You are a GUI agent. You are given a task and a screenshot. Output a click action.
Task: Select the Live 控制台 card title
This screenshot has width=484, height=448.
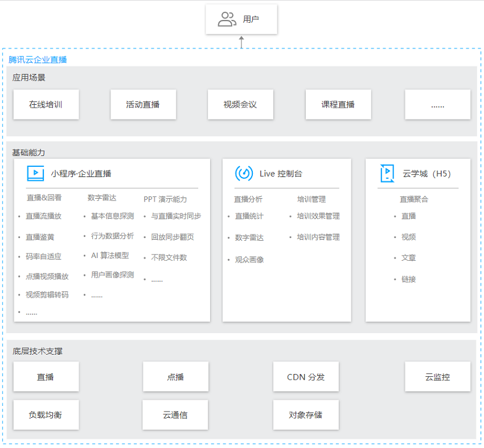click(x=281, y=174)
